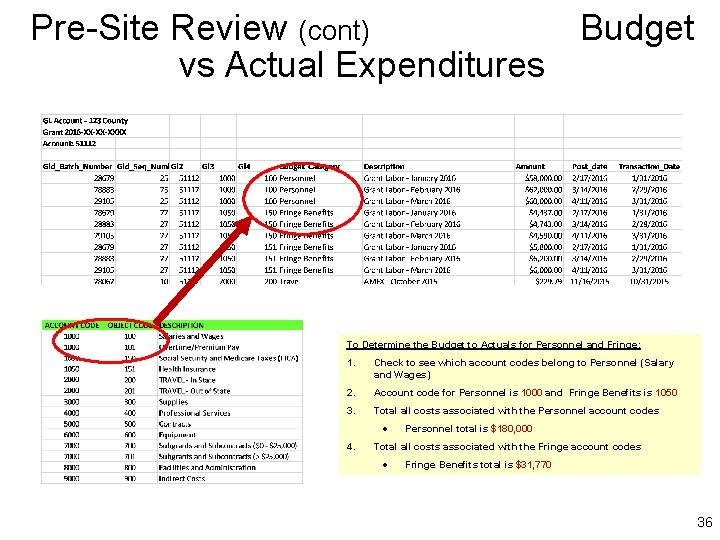Click the red '1000' Personnel account code

[x=532, y=393]
